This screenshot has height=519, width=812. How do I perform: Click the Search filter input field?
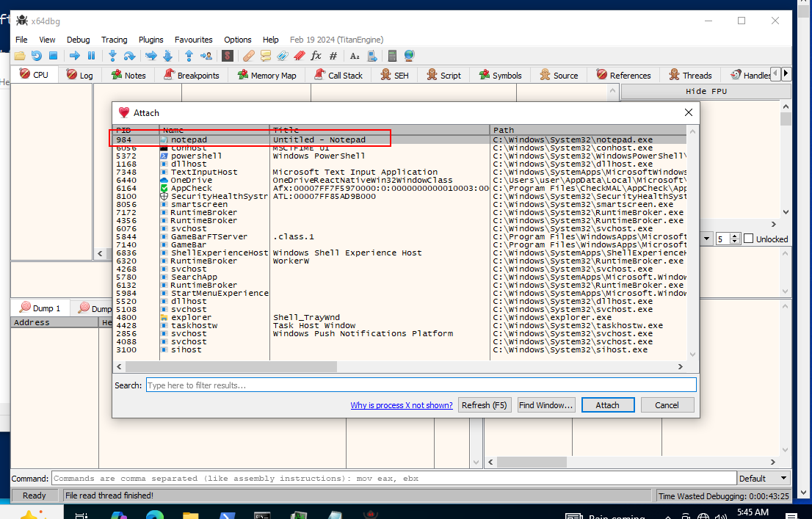pos(421,385)
